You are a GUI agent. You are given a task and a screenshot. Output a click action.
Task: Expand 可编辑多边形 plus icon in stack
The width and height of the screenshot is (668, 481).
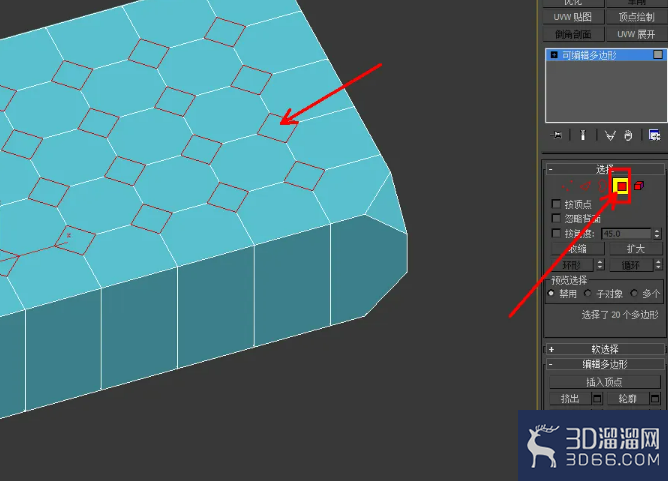pos(554,55)
